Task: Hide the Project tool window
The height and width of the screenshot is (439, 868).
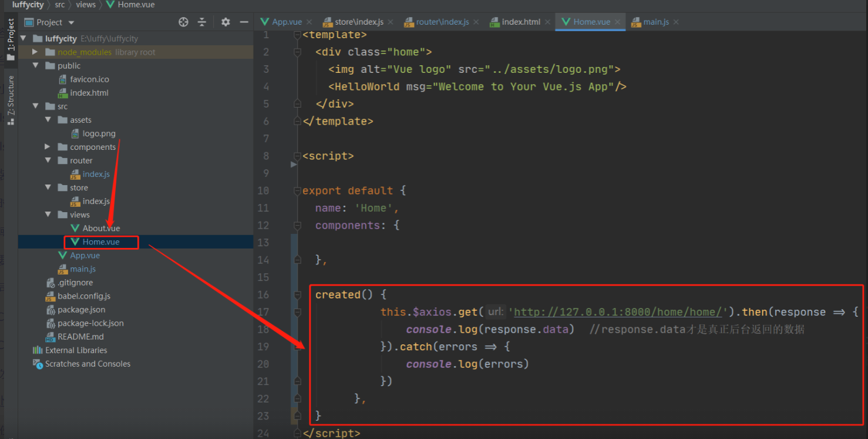Action: pos(244,22)
